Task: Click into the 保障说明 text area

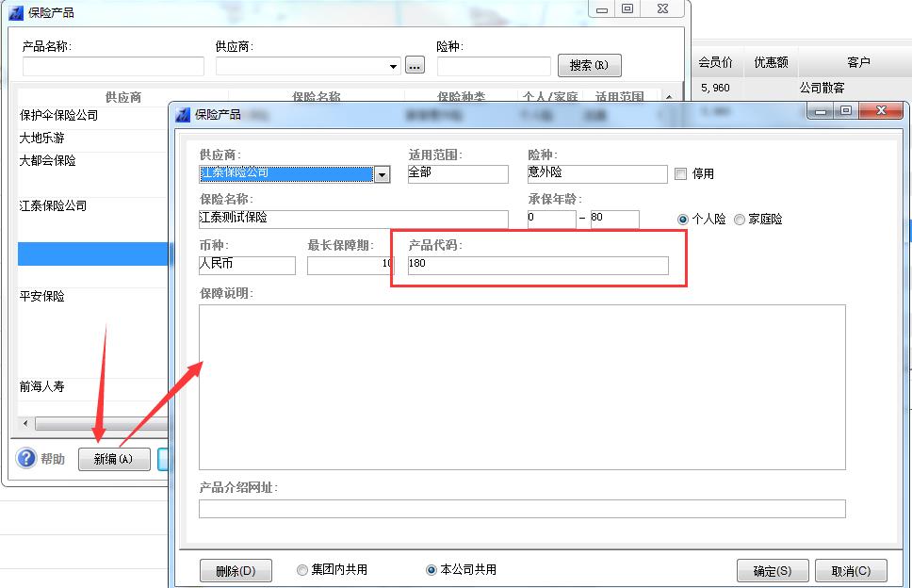Action: coord(522,386)
